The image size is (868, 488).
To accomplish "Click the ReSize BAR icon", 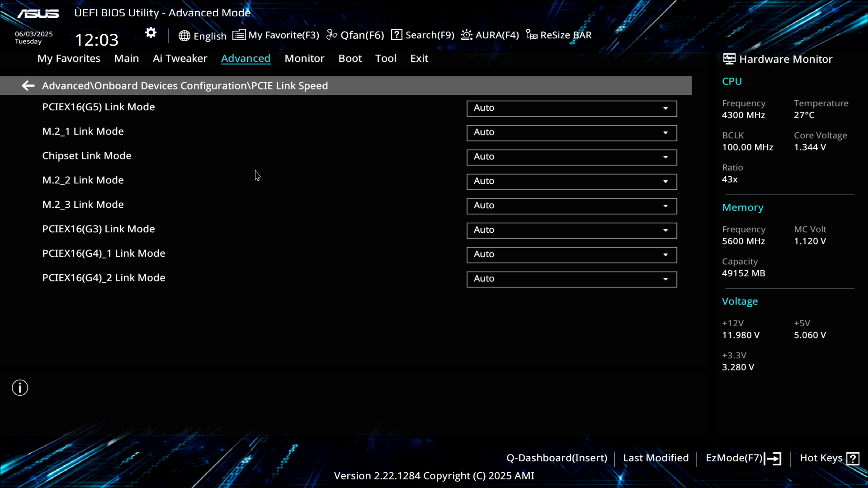I will point(532,35).
